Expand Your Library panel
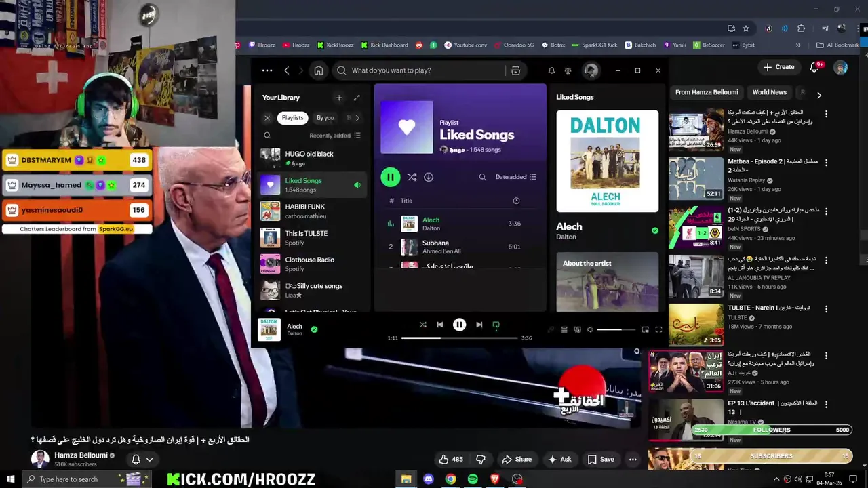868x488 pixels. point(357,98)
